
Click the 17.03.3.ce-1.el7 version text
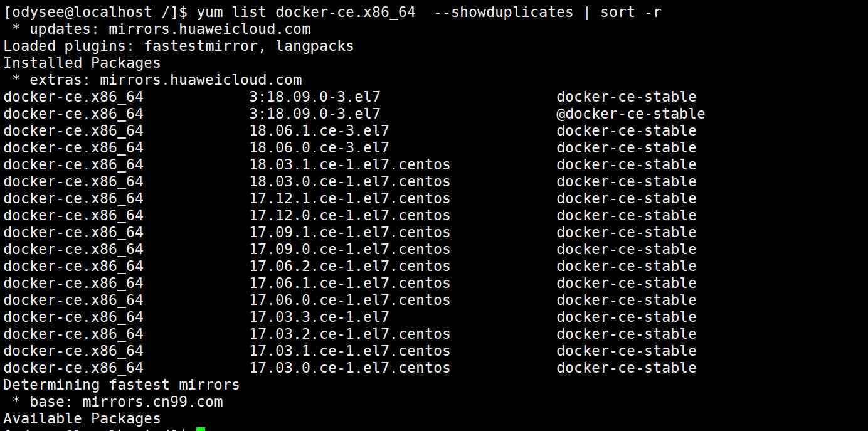pyautogui.click(x=319, y=317)
